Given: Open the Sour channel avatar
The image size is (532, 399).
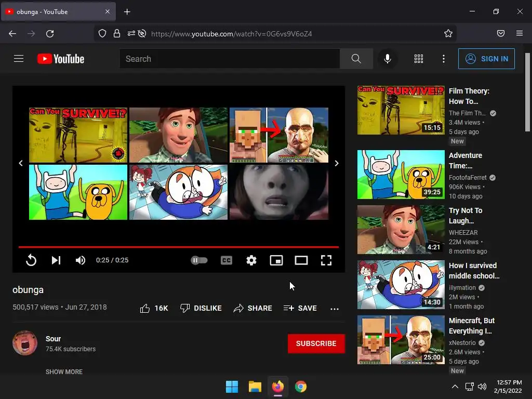Looking at the screenshot, I should (25, 343).
